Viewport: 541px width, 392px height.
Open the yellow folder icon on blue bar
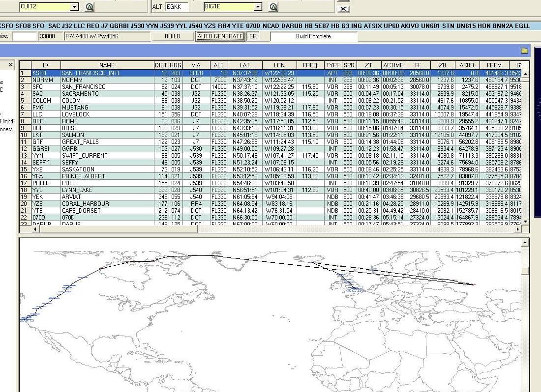[x=524, y=50]
